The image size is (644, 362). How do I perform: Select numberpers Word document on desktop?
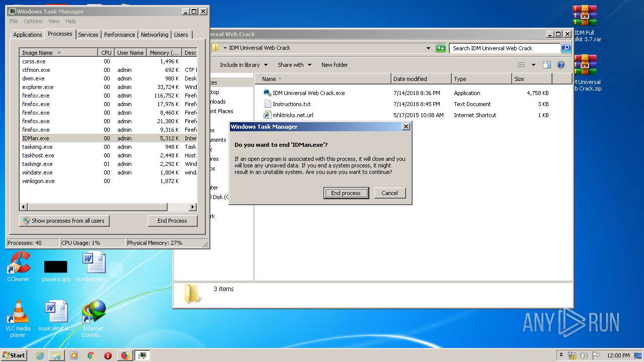[x=94, y=267]
